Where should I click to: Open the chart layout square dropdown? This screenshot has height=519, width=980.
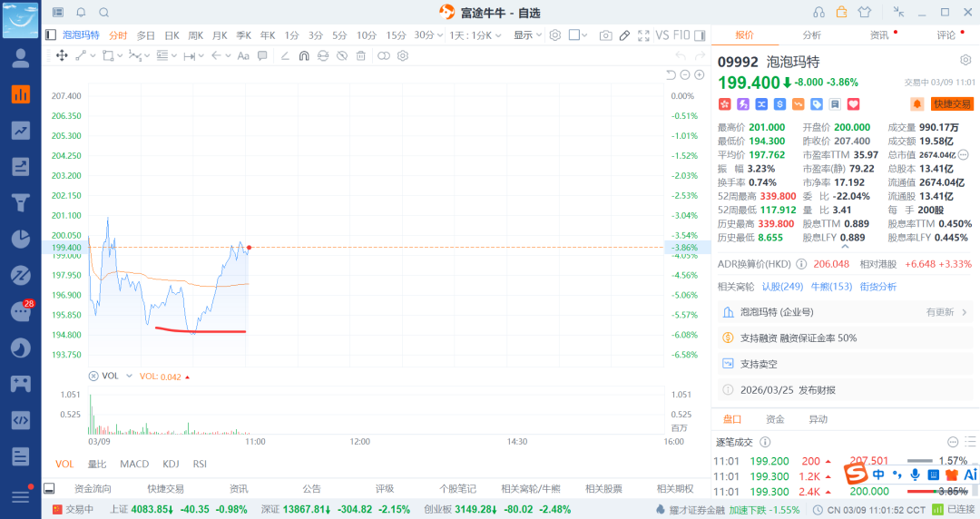pyautogui.click(x=578, y=35)
